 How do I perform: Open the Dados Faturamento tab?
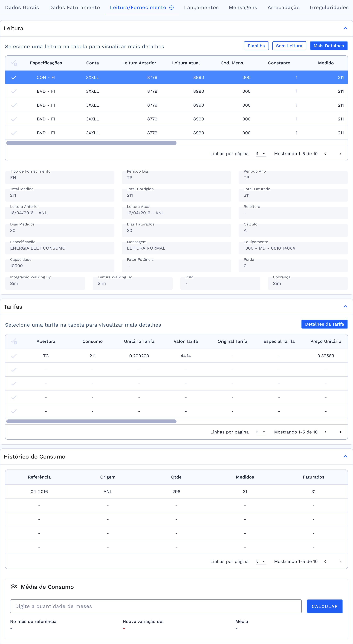coord(74,8)
